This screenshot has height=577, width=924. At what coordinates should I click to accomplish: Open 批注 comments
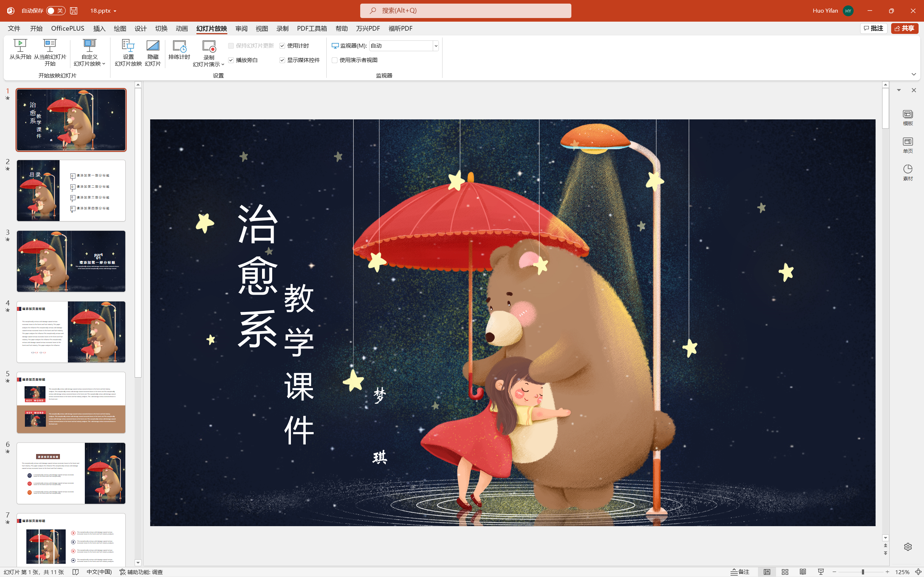point(873,28)
